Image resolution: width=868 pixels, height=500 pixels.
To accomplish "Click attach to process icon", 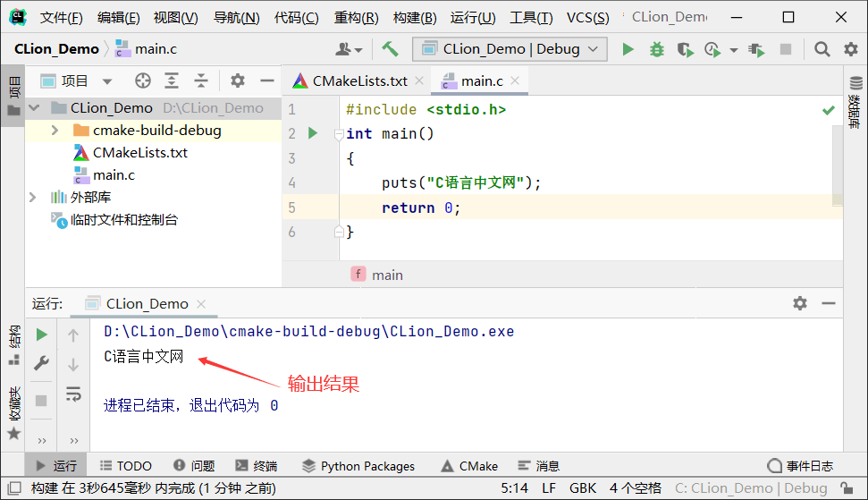I will (x=756, y=50).
